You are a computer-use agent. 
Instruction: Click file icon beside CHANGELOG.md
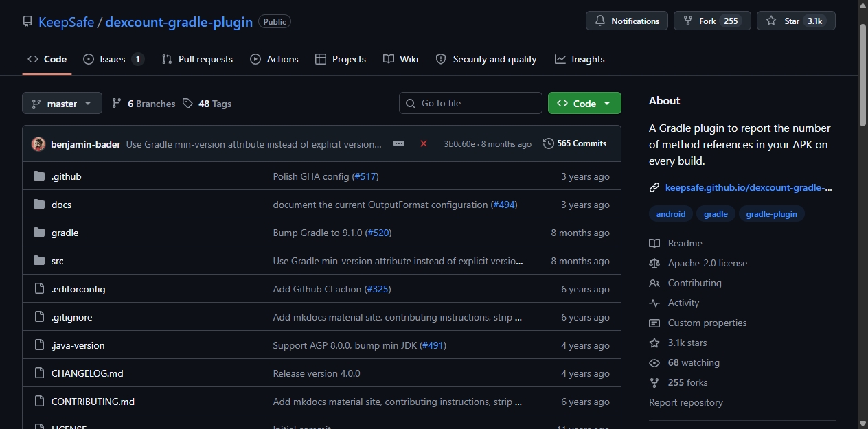[x=39, y=373]
